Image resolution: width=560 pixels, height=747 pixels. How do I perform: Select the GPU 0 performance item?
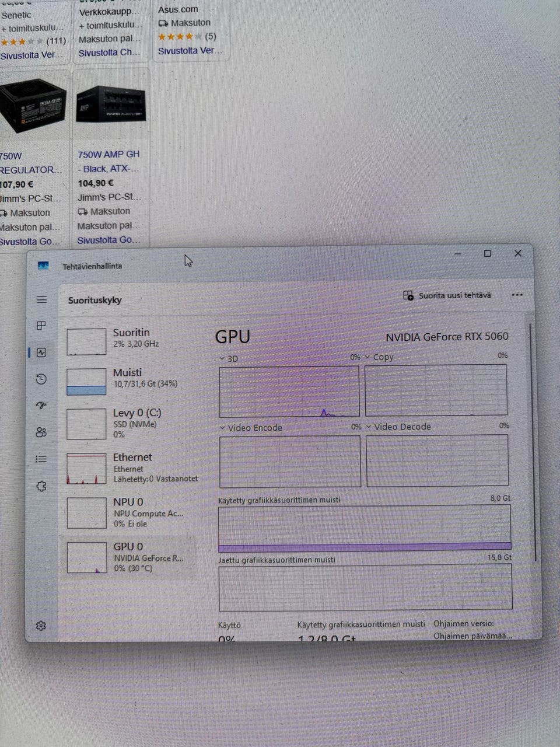tap(129, 557)
